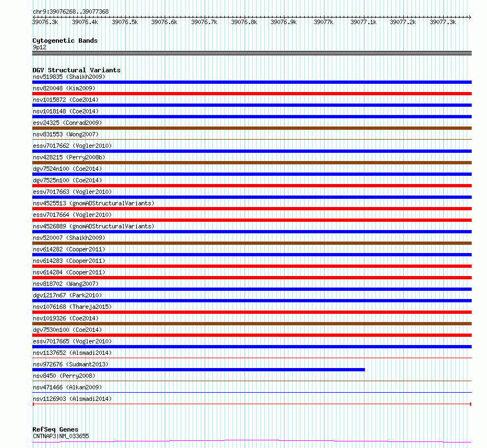Click the RefSeq Genes track title
Viewport: 487px width, 448px height.
[x=55, y=429]
